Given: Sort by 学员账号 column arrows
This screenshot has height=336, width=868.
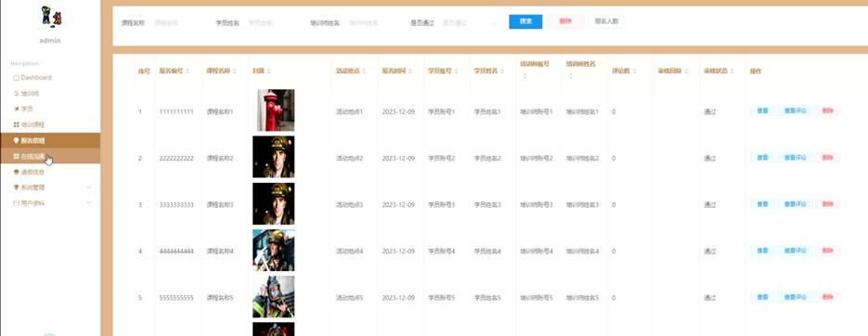Looking at the screenshot, I should point(457,71).
